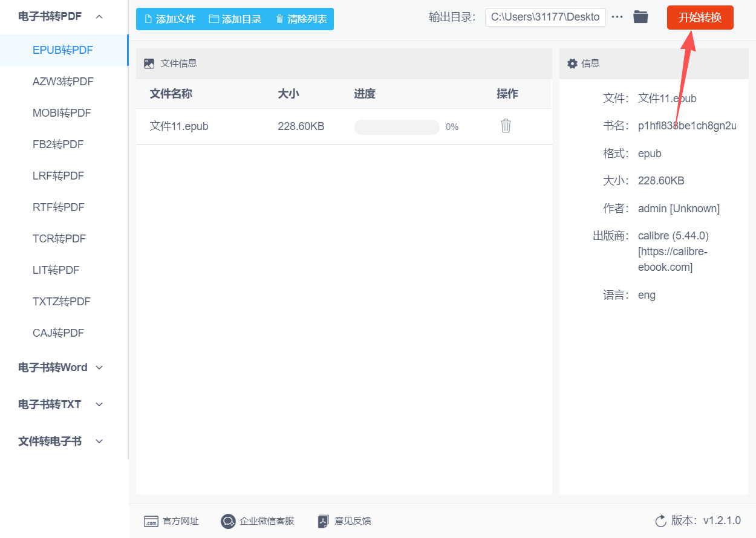Click the author value admin [Unknown]
Screen dimensions: 756x538
(x=679, y=209)
